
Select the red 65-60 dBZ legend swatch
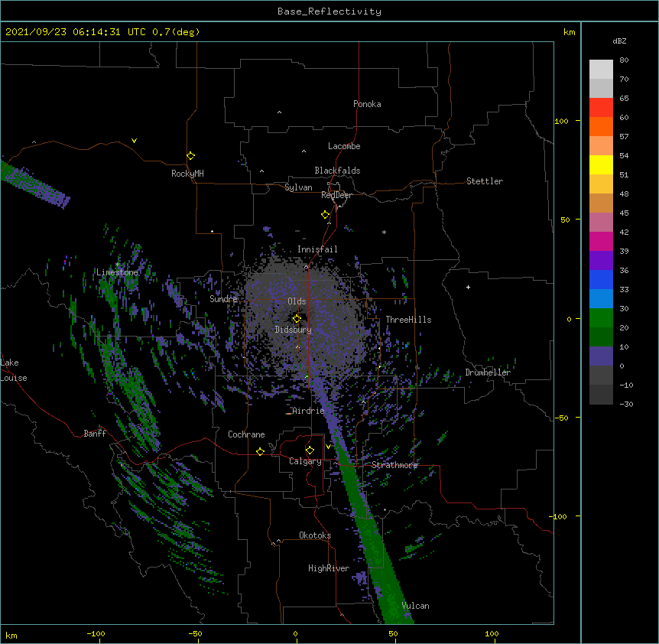tap(601, 107)
